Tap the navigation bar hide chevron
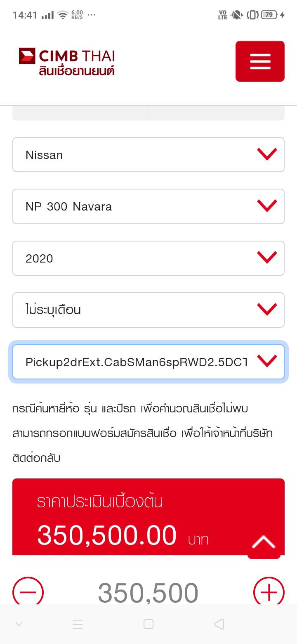The height and width of the screenshot is (644, 297). click(19, 624)
